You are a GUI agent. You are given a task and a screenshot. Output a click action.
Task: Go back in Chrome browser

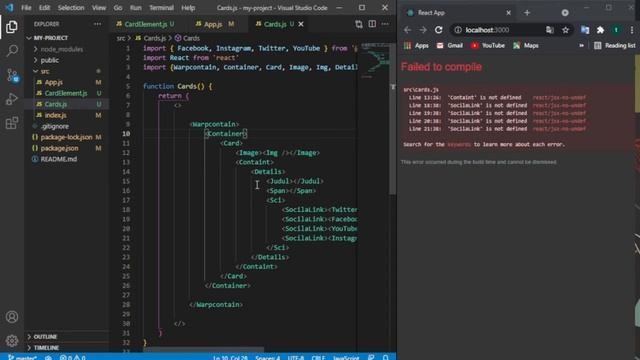coord(407,30)
